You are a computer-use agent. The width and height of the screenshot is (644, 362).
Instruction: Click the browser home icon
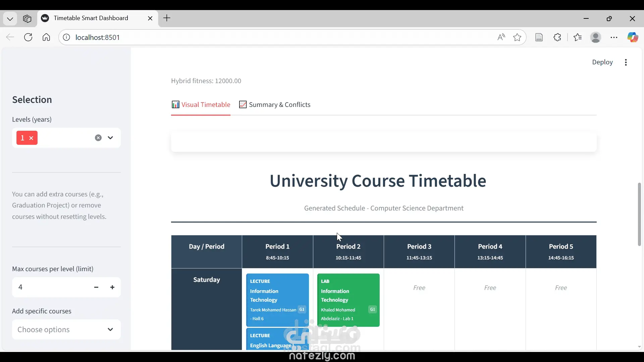pos(46,37)
